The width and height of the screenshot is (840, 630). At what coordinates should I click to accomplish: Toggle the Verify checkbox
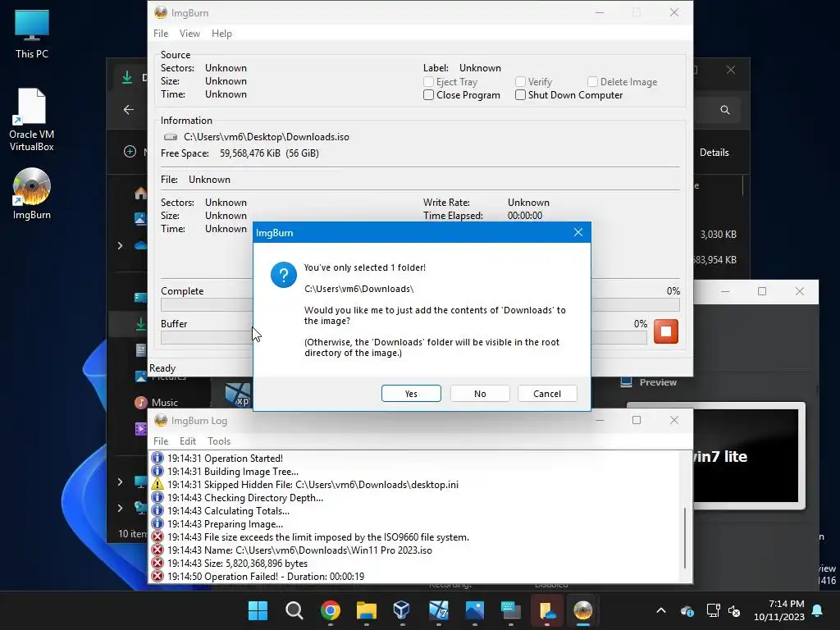point(520,81)
